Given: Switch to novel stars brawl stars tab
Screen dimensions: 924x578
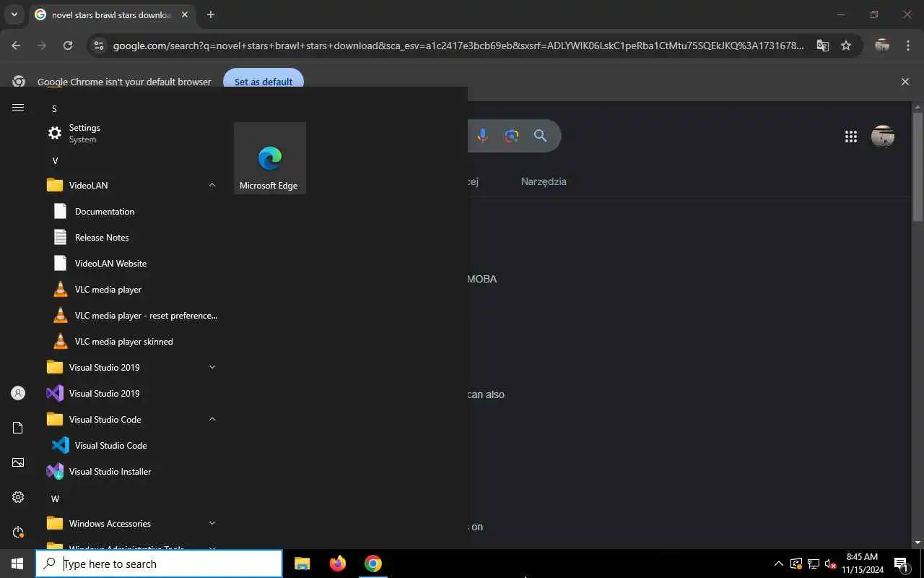Looking at the screenshot, I should click(x=112, y=14).
